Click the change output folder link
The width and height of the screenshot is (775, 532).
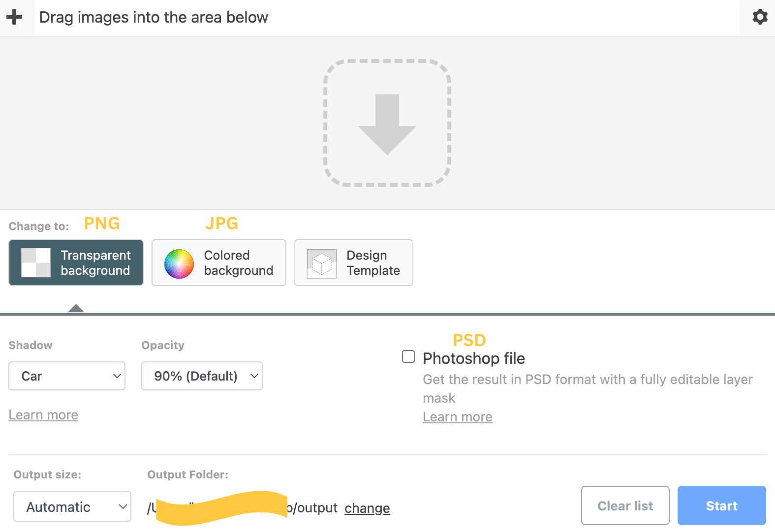(x=367, y=508)
